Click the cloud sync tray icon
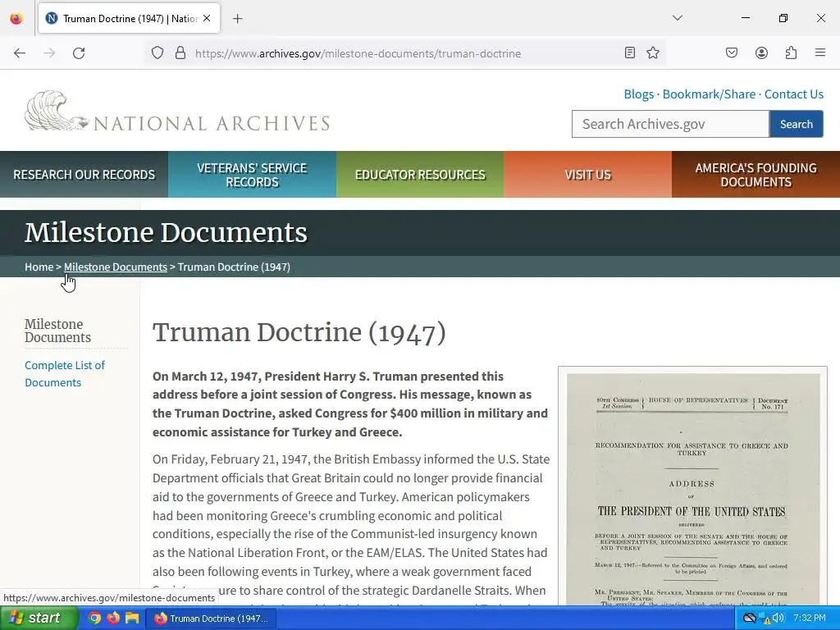 pos(750,619)
